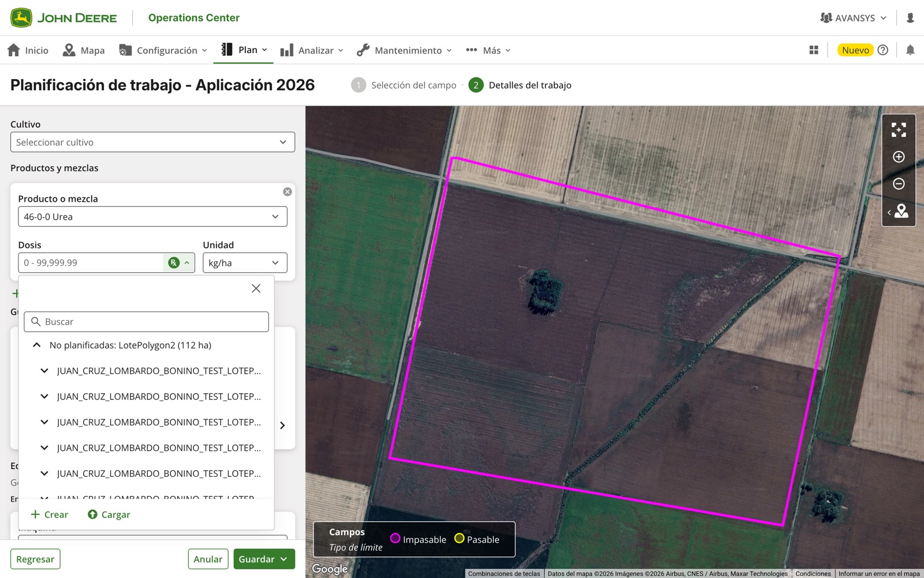Open the user profile icon
Image resolution: width=924 pixels, height=578 pixels.
pyautogui.click(x=910, y=18)
